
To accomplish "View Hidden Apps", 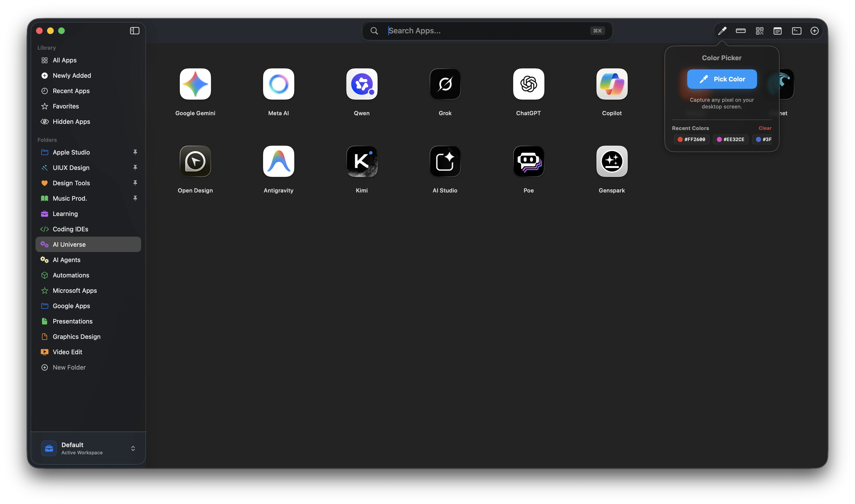I will [x=88, y=122].
